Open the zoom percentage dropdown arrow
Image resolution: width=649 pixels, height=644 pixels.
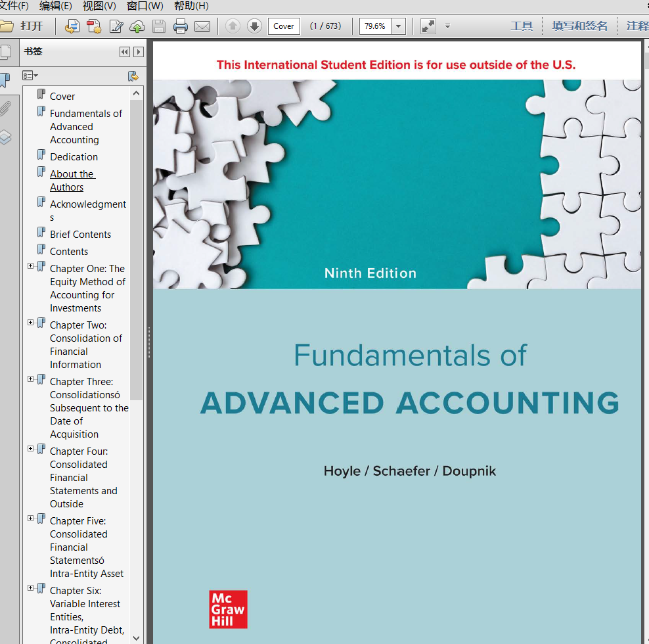pos(398,26)
